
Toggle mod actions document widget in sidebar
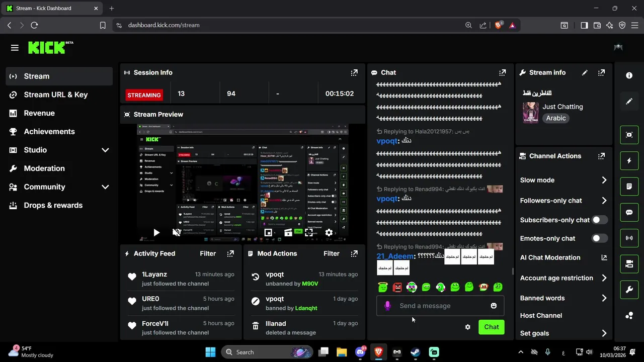tap(629, 186)
